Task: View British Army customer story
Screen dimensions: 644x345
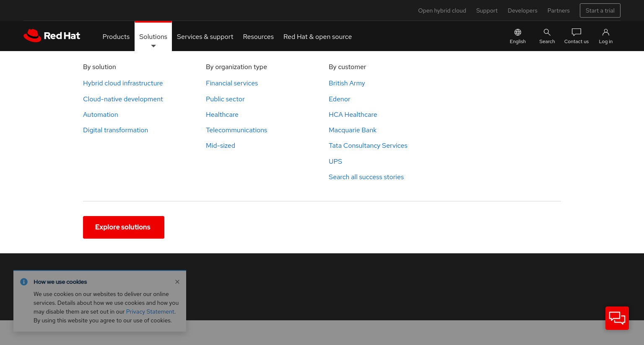Action: (347, 83)
